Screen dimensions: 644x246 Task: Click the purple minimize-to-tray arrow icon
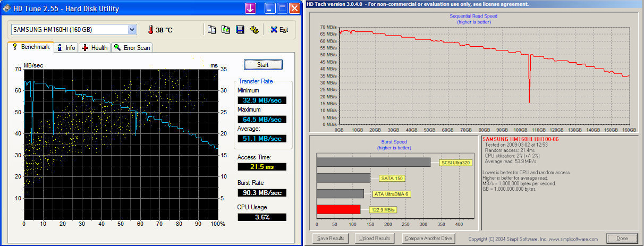point(251,9)
